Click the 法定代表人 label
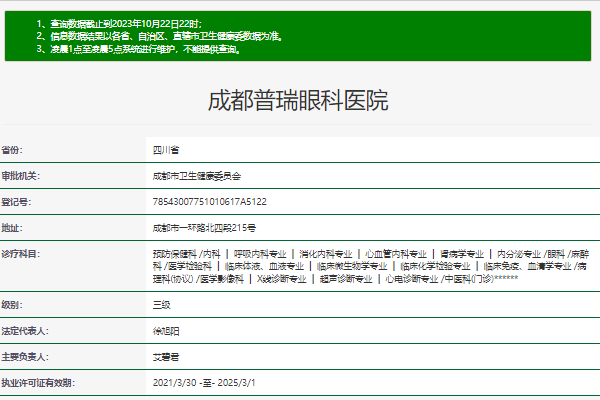The image size is (600, 400). tap(24, 331)
